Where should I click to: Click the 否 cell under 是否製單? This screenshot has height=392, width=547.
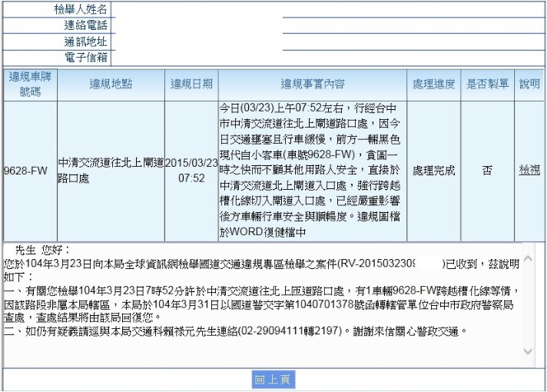pos(487,171)
